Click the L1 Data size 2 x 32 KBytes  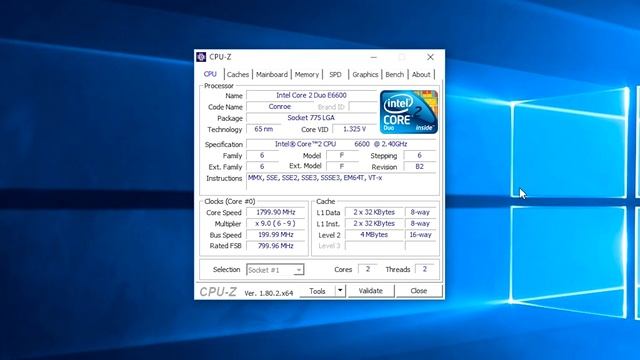point(374,212)
